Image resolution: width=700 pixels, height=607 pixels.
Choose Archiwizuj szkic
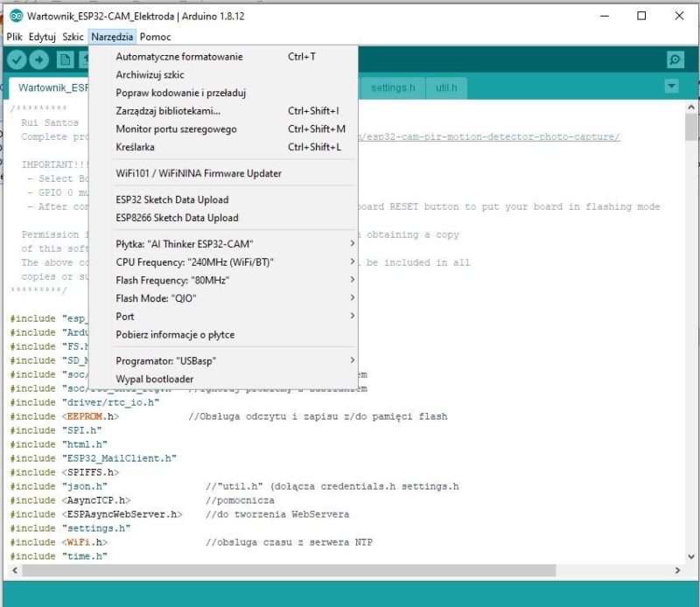223,74
